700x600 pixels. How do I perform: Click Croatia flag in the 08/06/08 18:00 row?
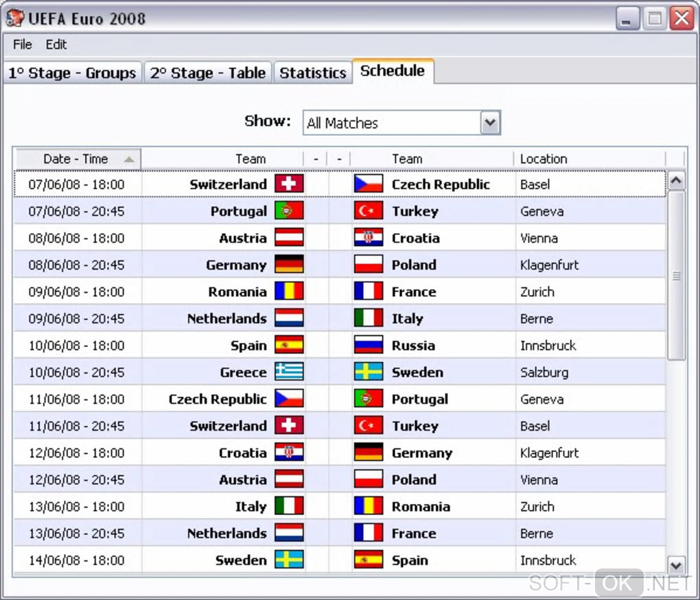point(369,237)
